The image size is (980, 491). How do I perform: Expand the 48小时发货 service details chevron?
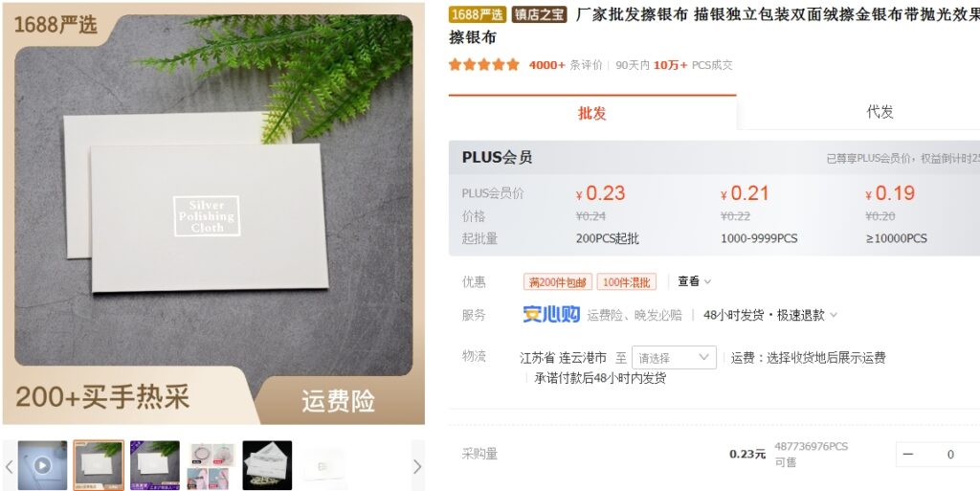(834, 316)
